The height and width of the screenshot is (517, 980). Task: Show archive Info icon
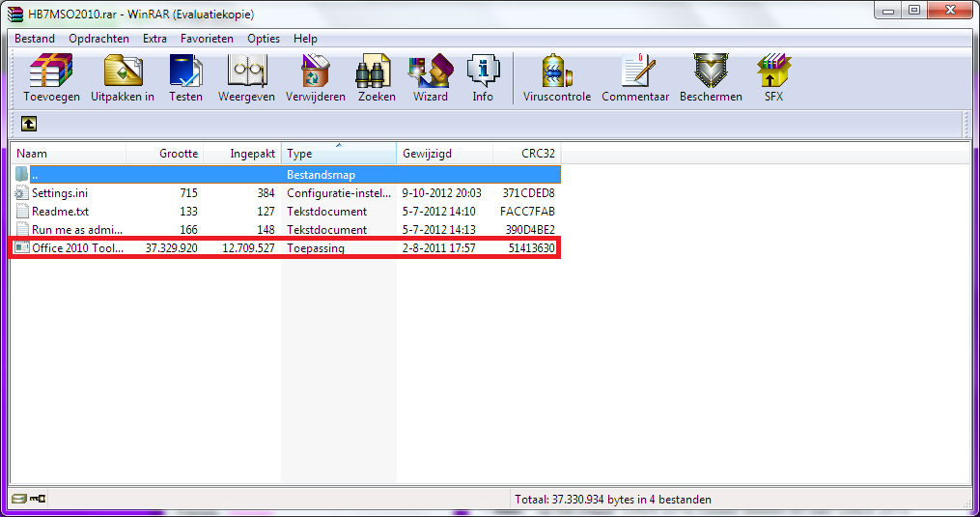[x=483, y=71]
